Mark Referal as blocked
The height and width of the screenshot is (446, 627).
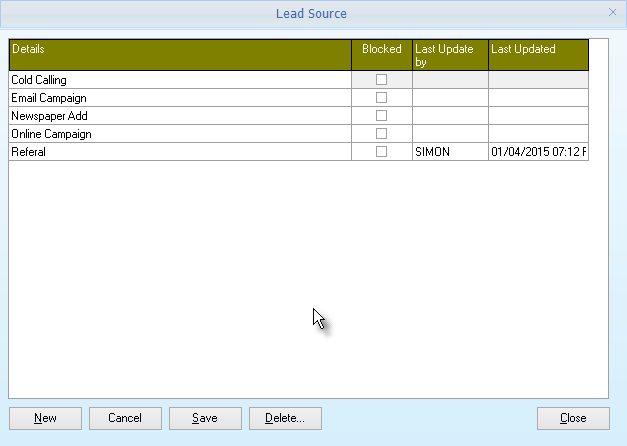coord(381,151)
